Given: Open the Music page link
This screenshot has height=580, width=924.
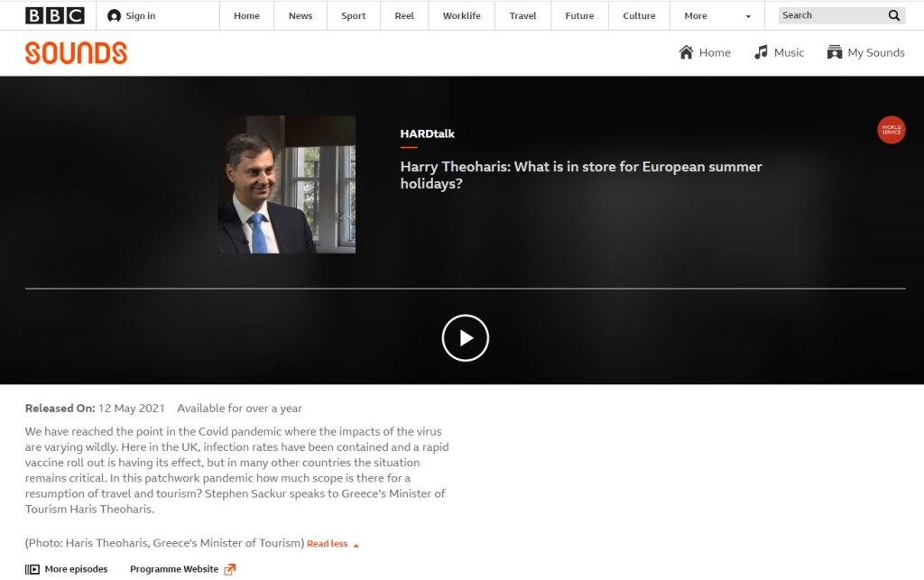Looking at the screenshot, I should [789, 52].
